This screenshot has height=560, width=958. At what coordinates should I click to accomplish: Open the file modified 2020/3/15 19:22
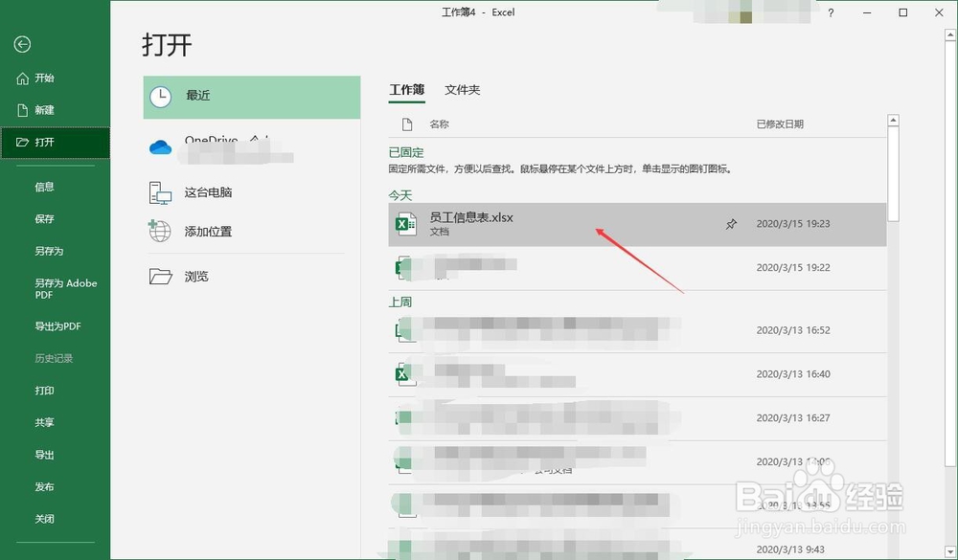tap(637, 268)
